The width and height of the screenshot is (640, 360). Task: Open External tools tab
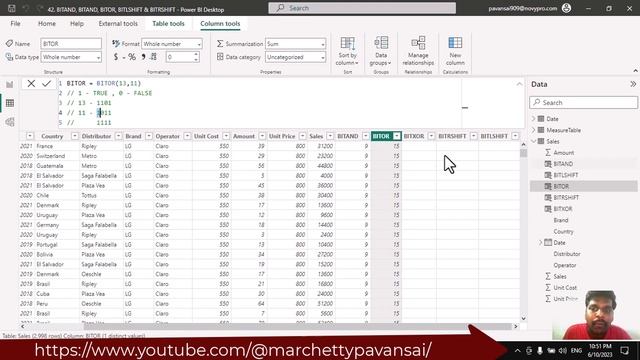[118, 24]
